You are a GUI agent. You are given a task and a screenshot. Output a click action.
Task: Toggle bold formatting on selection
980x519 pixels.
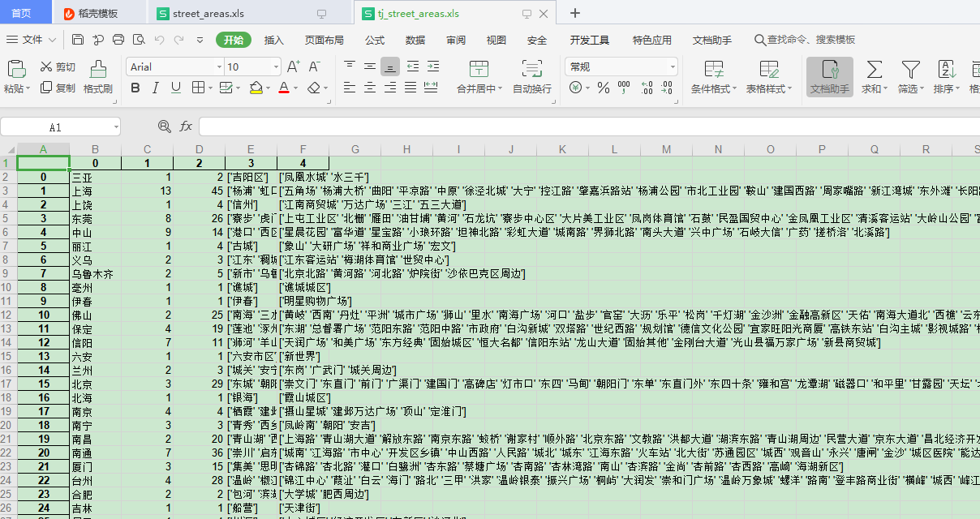point(135,88)
